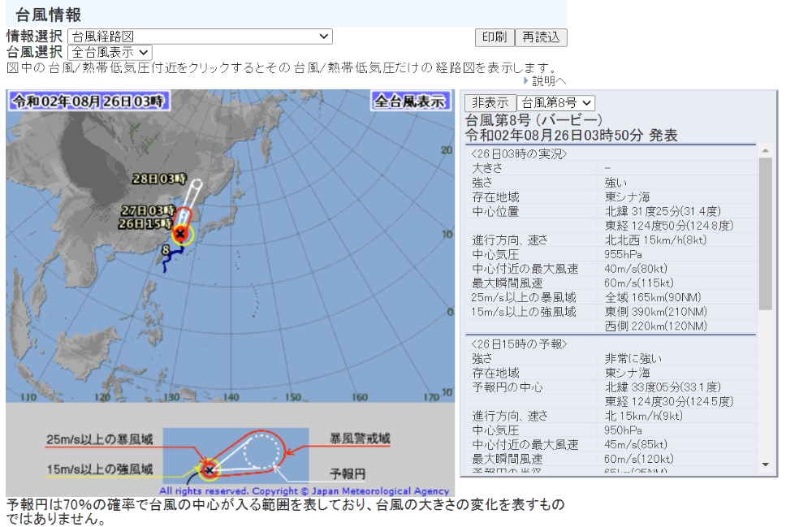This screenshot has height=527, width=812.
Task: Click the 暴風警戒域 legend label
Action: tap(360, 438)
